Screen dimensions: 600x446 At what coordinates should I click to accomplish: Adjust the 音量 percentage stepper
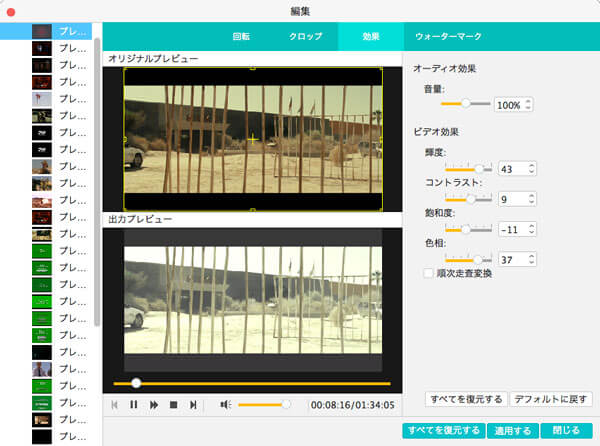(x=529, y=104)
